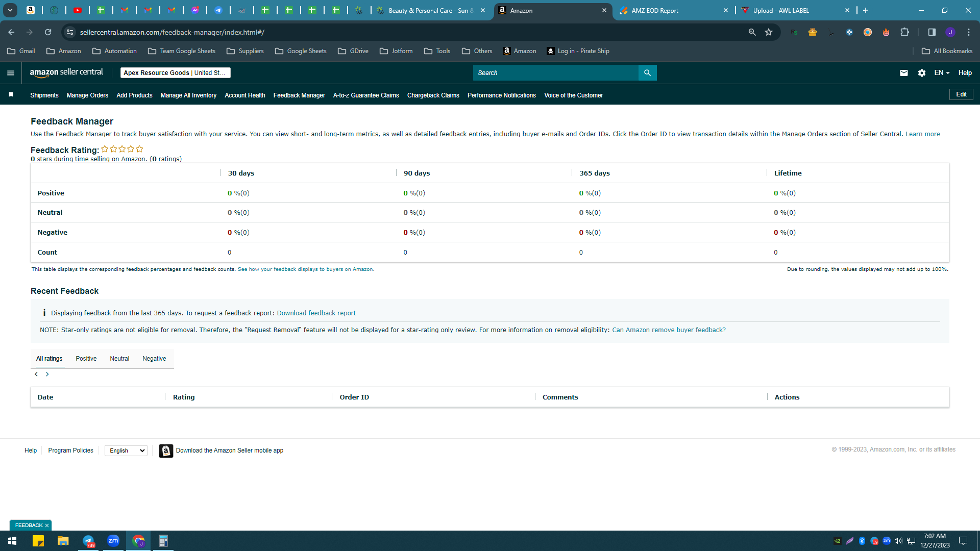
Task: Bookmark this page with the star icon
Action: coord(769,32)
